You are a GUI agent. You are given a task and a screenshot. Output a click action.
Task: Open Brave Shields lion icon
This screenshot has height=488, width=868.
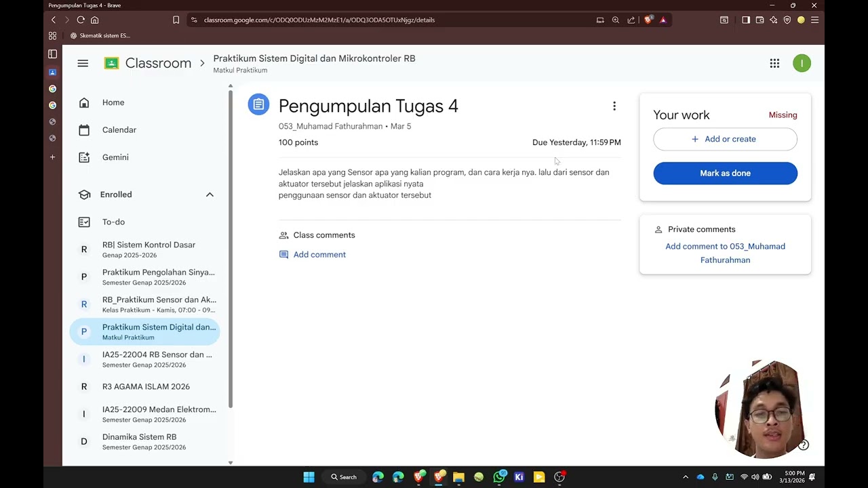[648, 20]
